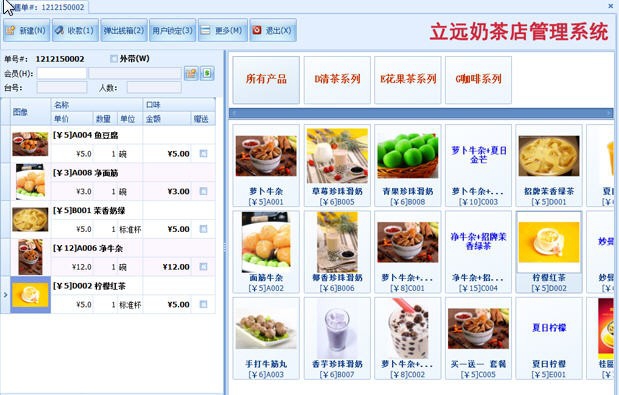Toggle 赠送 checkbox for B001 茉香奶绿

coord(203,229)
